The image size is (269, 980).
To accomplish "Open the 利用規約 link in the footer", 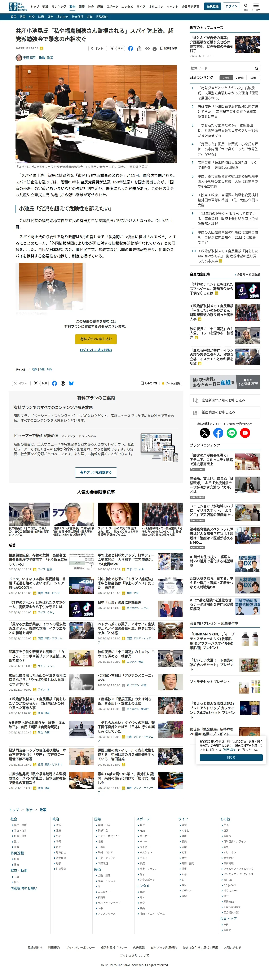I will [54, 948].
